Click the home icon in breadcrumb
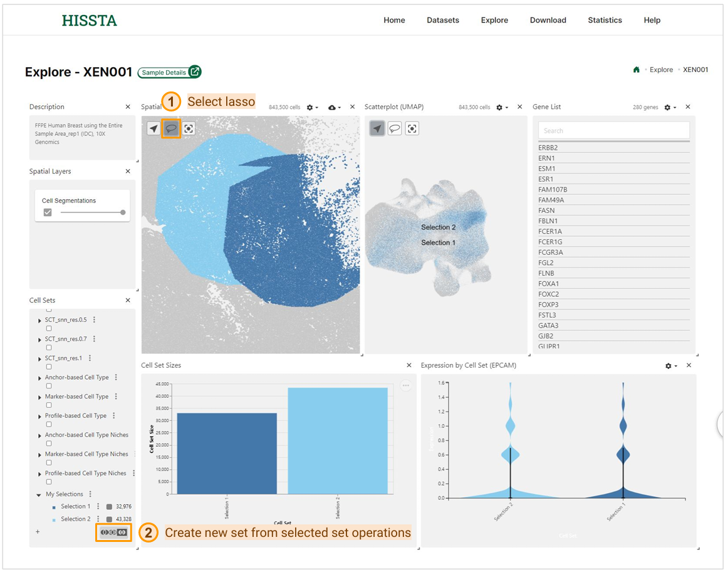Image resolution: width=728 pixels, height=572 pixels. click(637, 70)
